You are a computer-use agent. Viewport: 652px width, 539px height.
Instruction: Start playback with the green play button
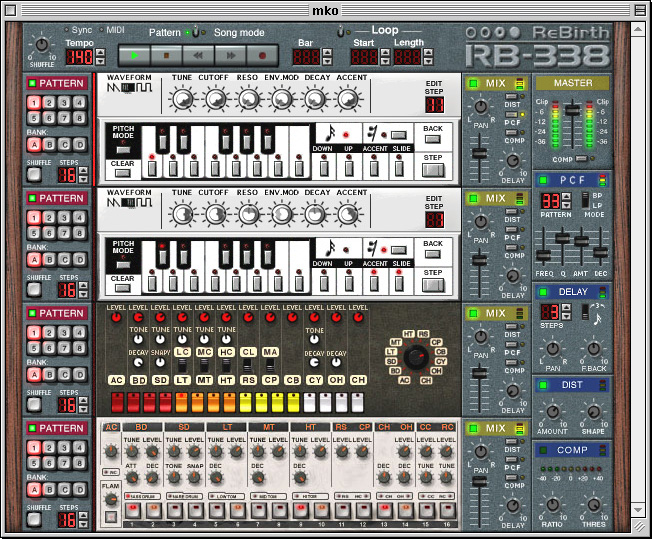point(134,55)
